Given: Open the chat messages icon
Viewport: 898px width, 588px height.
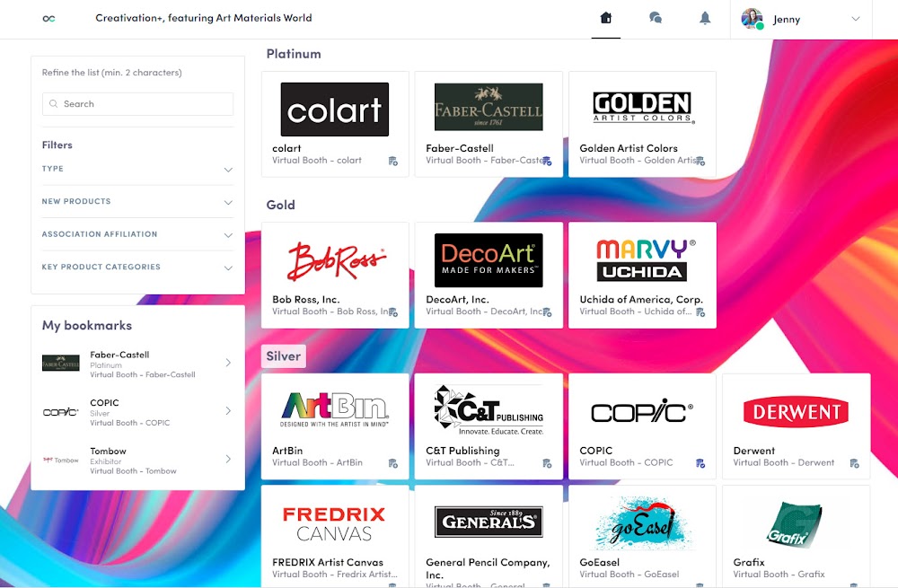Looking at the screenshot, I should coord(656,18).
